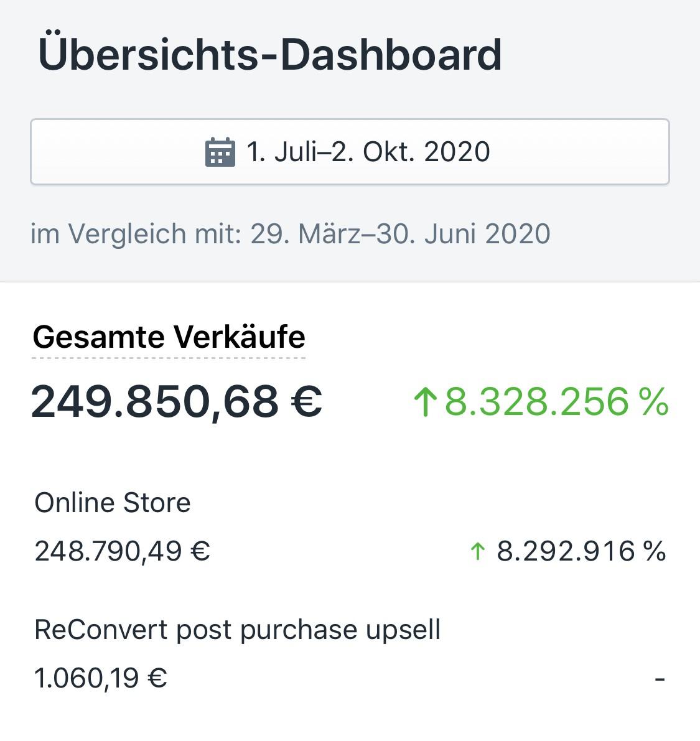Click the 1.060,19 € ReConvert amount
700x741 pixels.
coord(100,678)
